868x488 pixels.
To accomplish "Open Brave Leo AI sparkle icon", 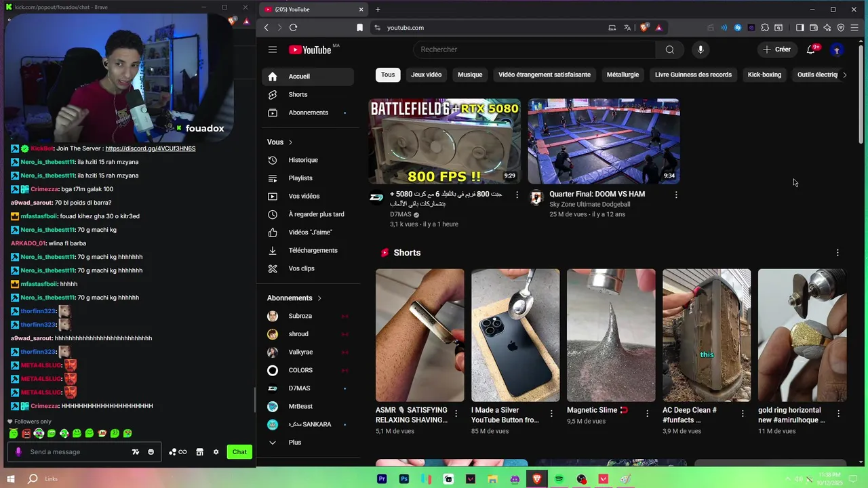I will tap(827, 28).
